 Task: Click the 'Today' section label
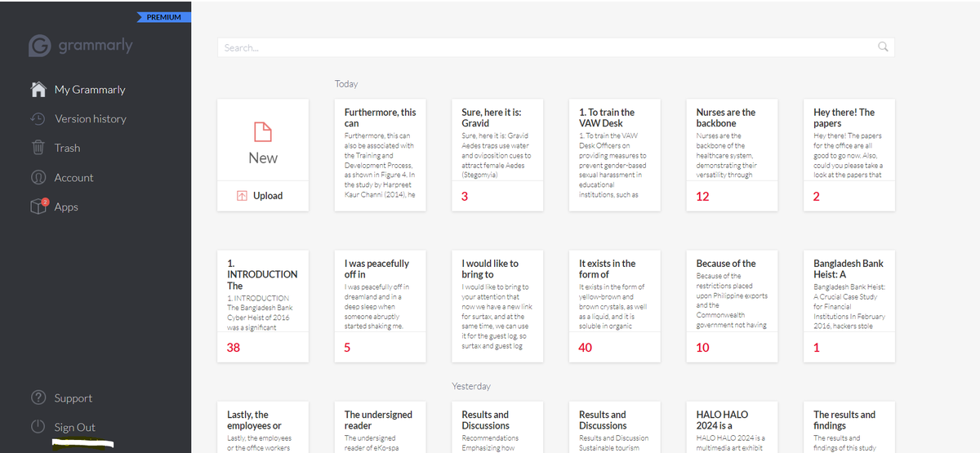point(346,84)
